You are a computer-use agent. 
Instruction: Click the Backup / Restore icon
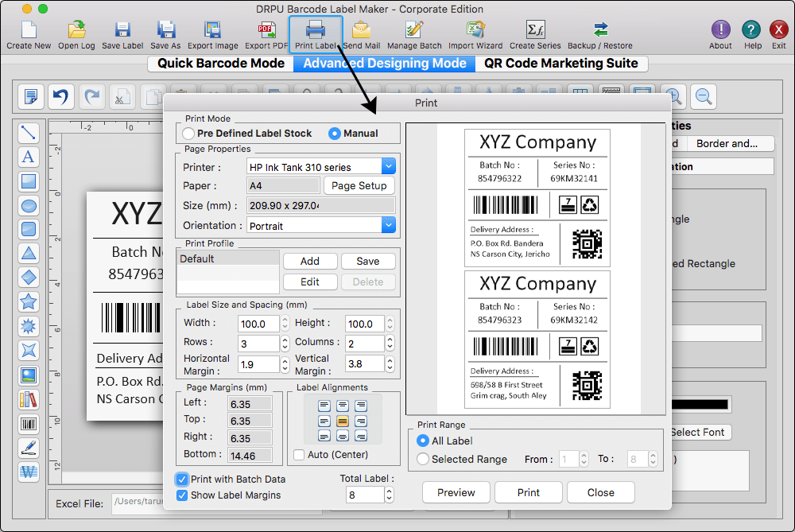[600, 35]
